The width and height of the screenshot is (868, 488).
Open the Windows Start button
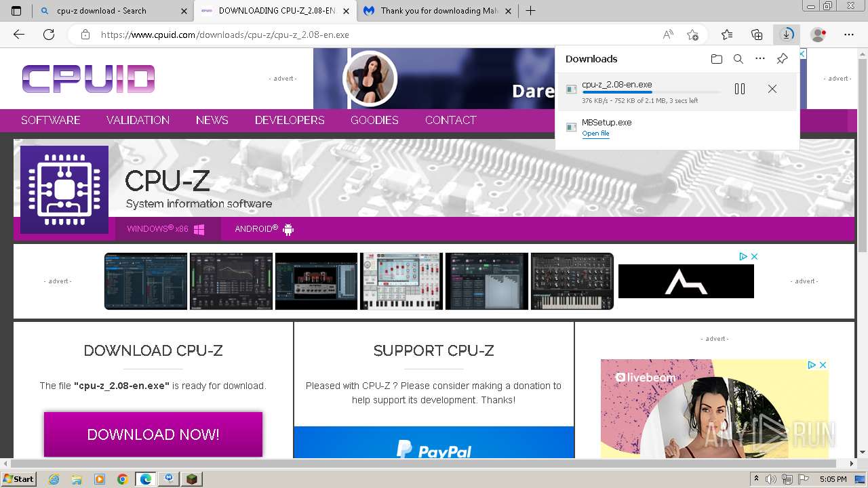coord(19,479)
